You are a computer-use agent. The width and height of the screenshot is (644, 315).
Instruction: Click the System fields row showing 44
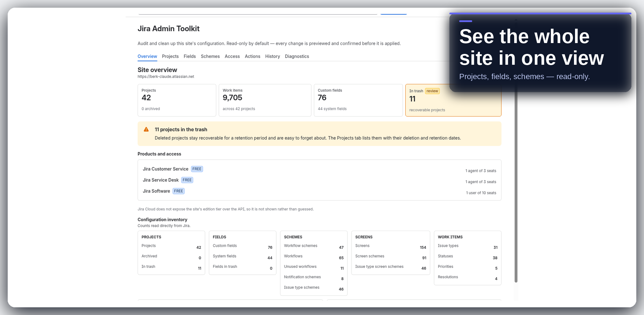(x=243, y=257)
